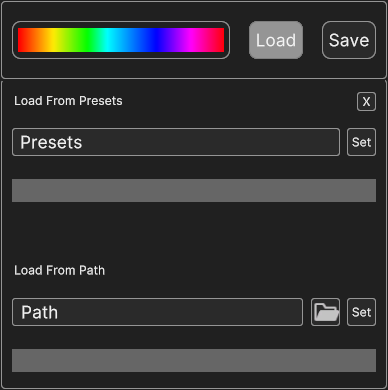Click the Save button
The width and height of the screenshot is (388, 390).
click(x=349, y=40)
